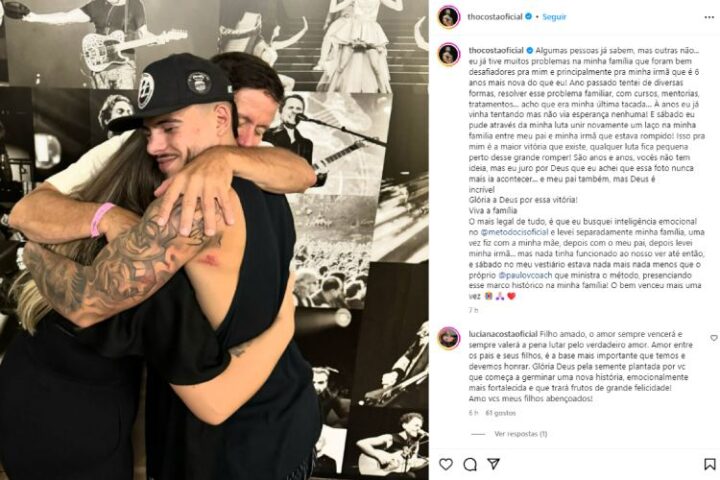The height and width of the screenshot is (480, 720).
Task: Follow the account via Seguir
Action: [x=554, y=17]
